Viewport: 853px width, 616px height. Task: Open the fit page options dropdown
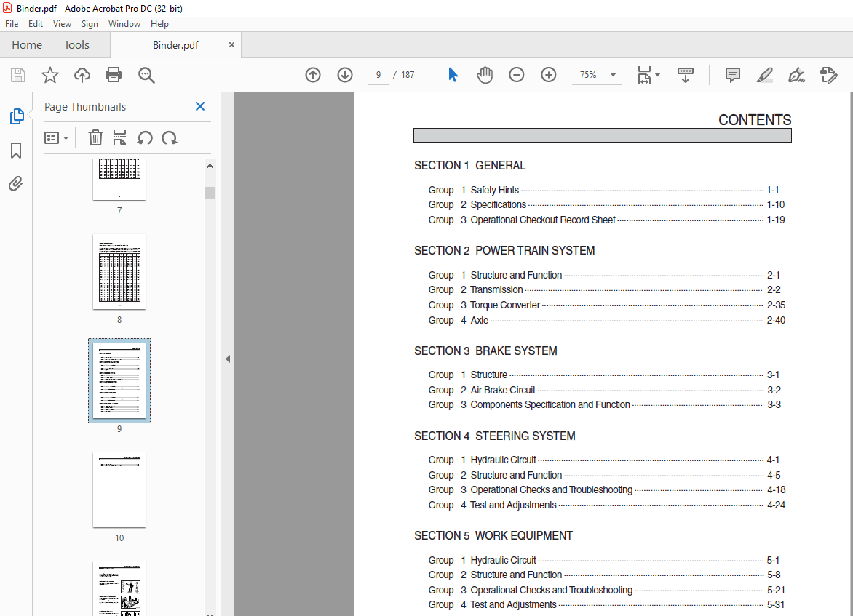click(x=648, y=75)
